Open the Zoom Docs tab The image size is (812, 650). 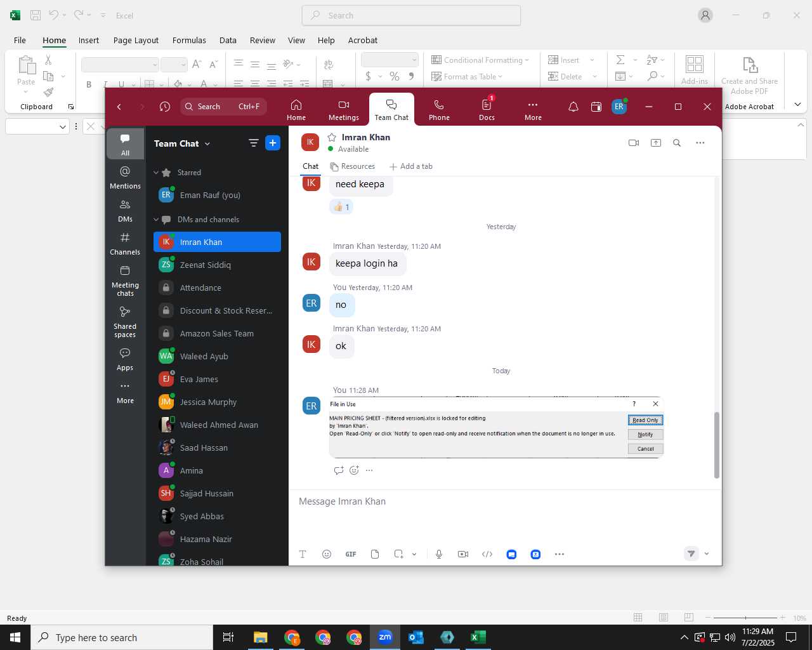487,109
